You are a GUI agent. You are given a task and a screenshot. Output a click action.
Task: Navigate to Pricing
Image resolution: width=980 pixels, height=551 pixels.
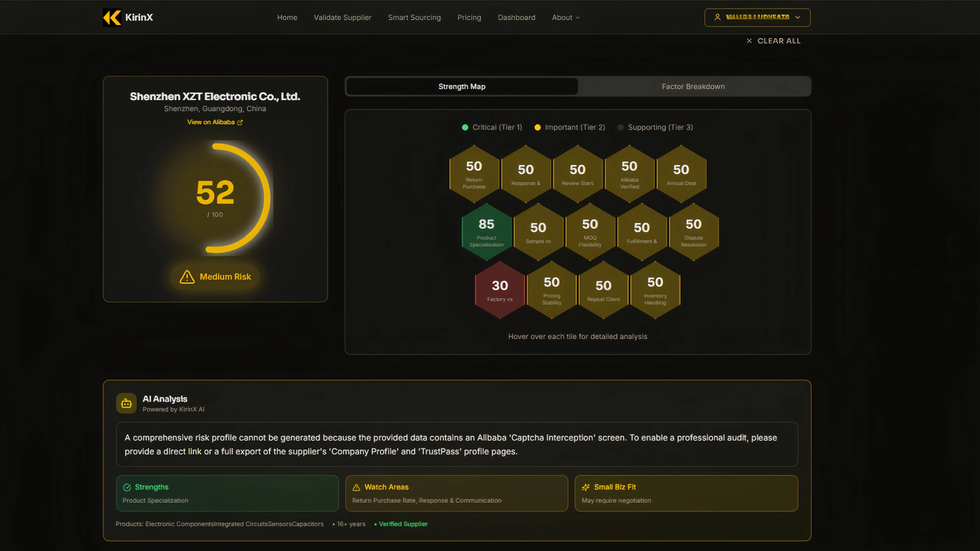coord(469,17)
